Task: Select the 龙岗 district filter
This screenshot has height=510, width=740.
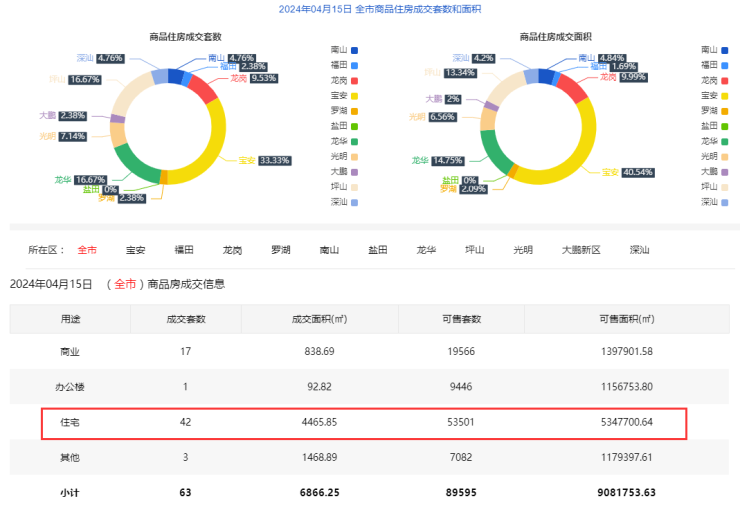Action: (232, 249)
